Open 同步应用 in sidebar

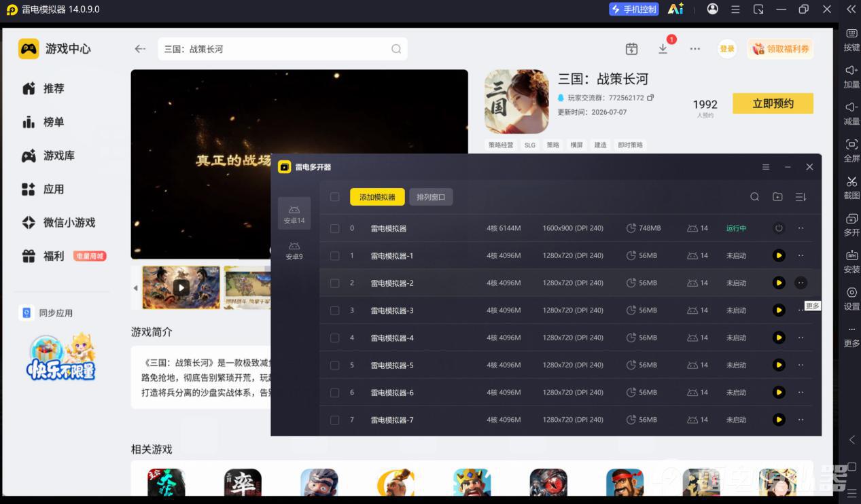point(46,313)
